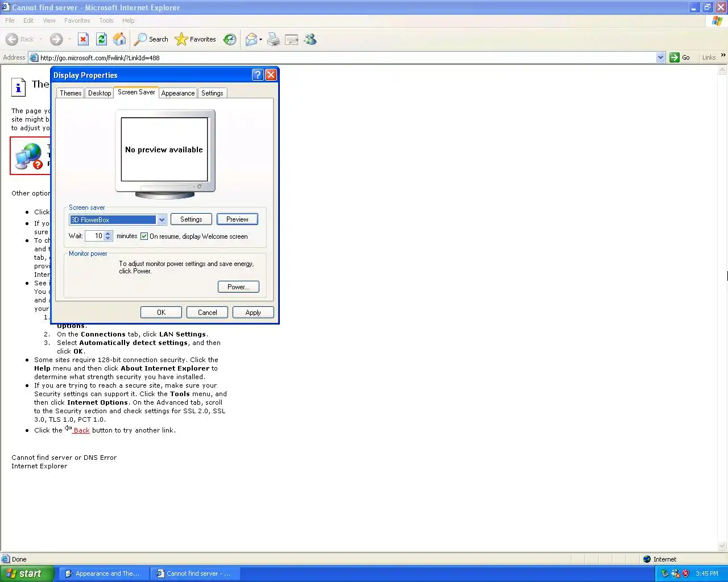Click the Internet zone in status bar
This screenshot has width=728, height=582.
pos(660,559)
